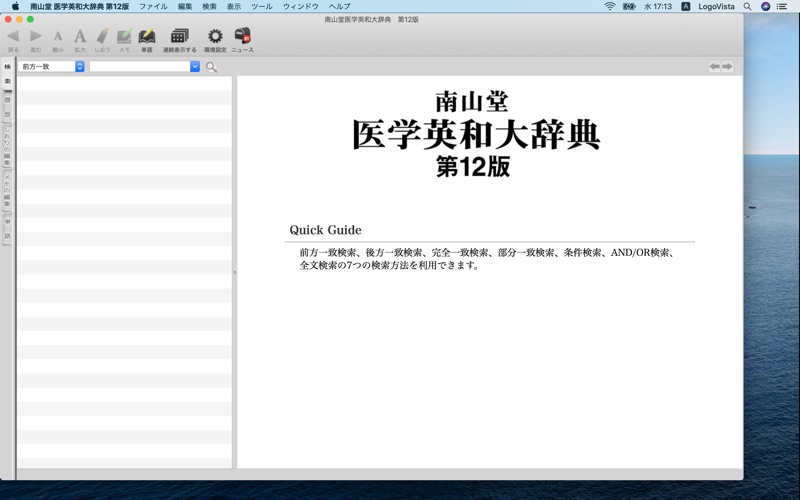Switch to the しおりの編集 vertical tab
800x500 pixels.
[x=7, y=146]
